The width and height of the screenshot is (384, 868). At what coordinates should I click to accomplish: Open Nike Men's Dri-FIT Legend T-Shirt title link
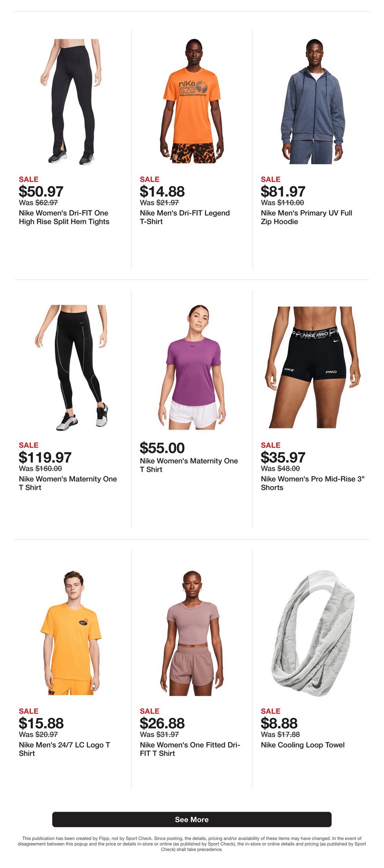[185, 217]
